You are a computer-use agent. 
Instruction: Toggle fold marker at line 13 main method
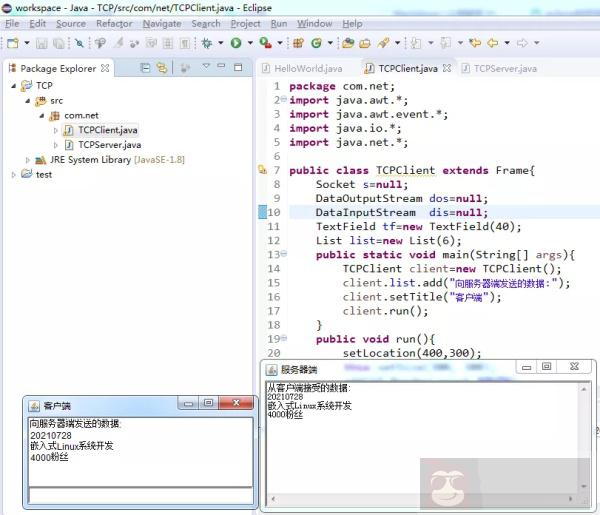click(x=284, y=254)
